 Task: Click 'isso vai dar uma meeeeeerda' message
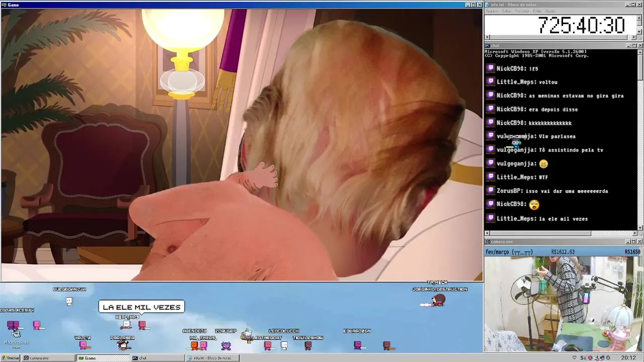[x=567, y=191]
